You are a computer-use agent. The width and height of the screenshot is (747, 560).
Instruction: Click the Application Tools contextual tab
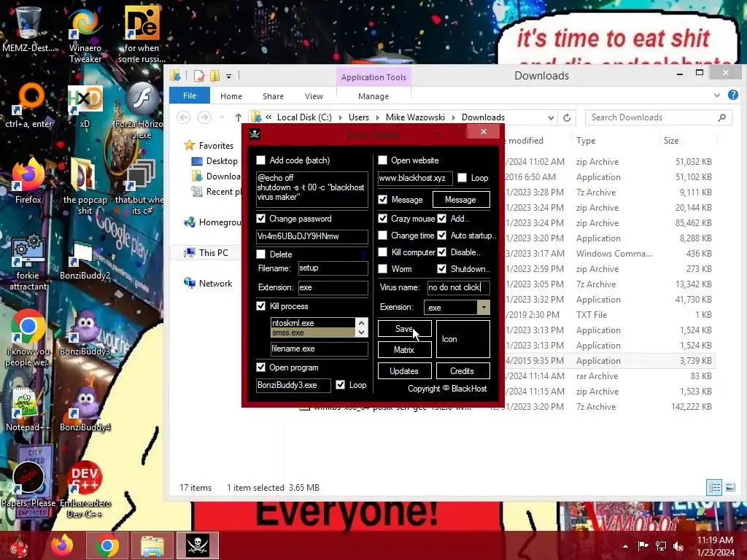pyautogui.click(x=373, y=77)
